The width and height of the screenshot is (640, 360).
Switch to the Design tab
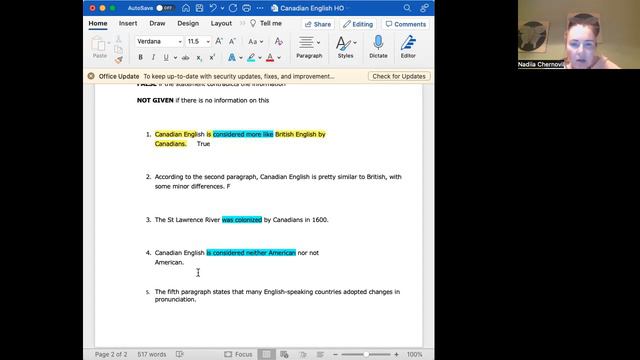[x=188, y=24]
